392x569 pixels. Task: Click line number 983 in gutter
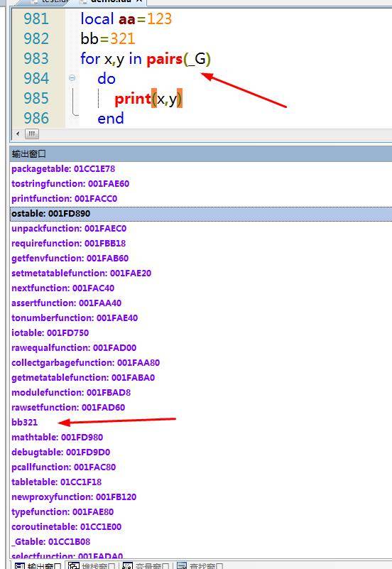(x=36, y=58)
